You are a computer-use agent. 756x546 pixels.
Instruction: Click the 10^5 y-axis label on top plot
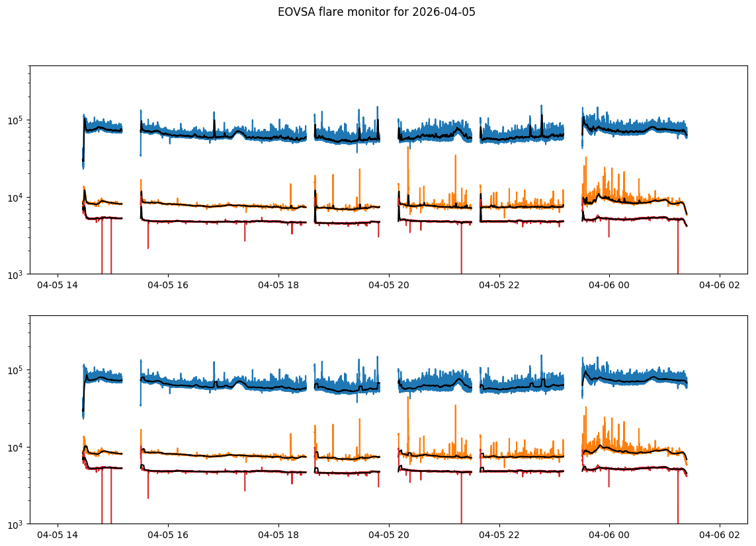point(17,120)
